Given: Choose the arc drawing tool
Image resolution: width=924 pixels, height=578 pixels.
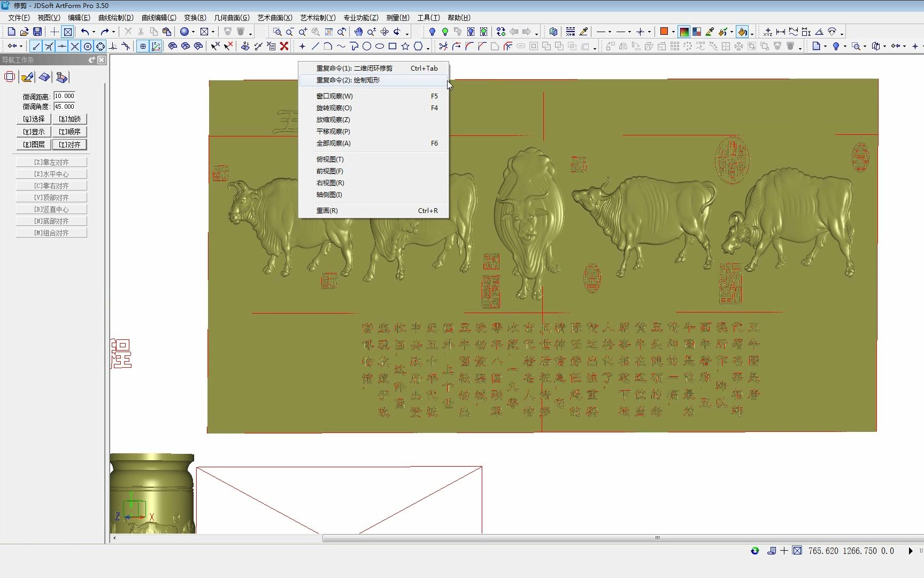Looking at the screenshot, I should click(x=328, y=46).
